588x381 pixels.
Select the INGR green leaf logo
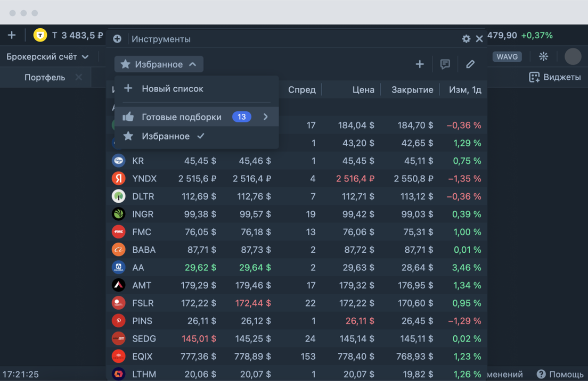click(118, 214)
